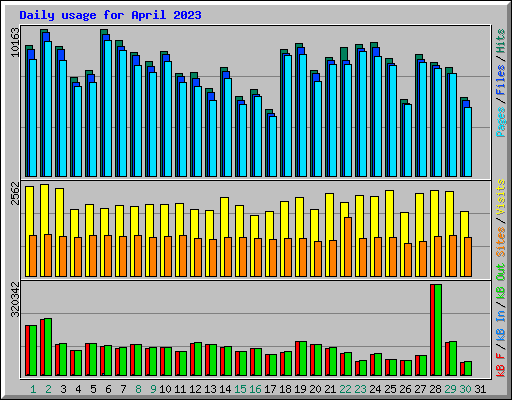512x400 pixels.
Task: Click the tall orange Sites bar for day 22
Action: pos(348,247)
